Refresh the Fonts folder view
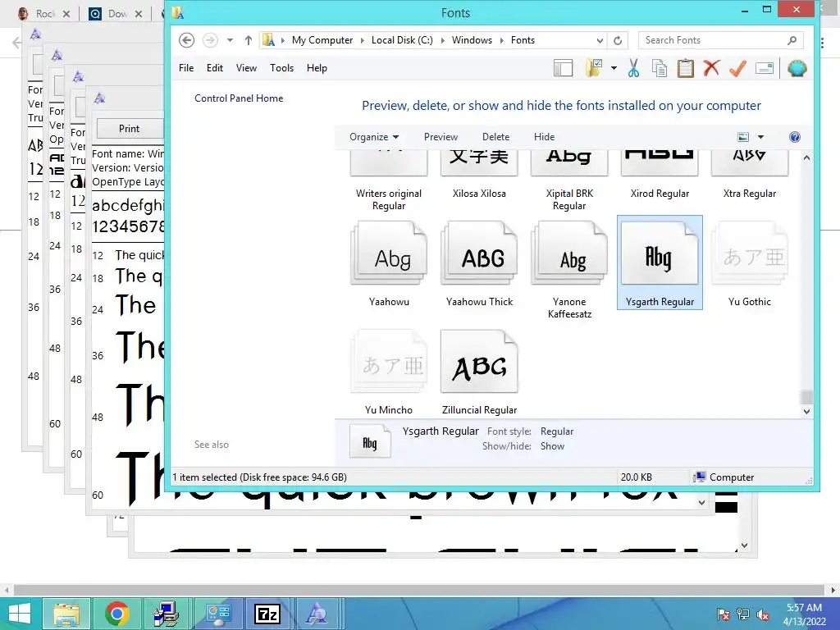Viewport: 840px width, 630px height. click(618, 40)
